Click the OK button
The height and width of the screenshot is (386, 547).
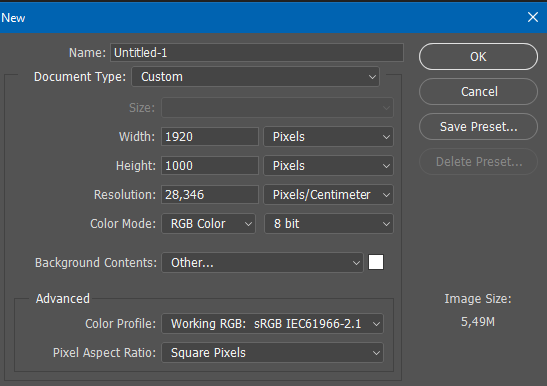(x=478, y=57)
